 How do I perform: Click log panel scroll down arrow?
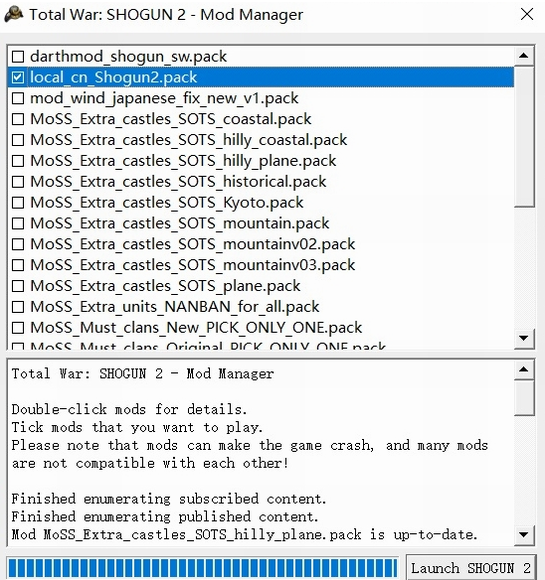(524, 535)
